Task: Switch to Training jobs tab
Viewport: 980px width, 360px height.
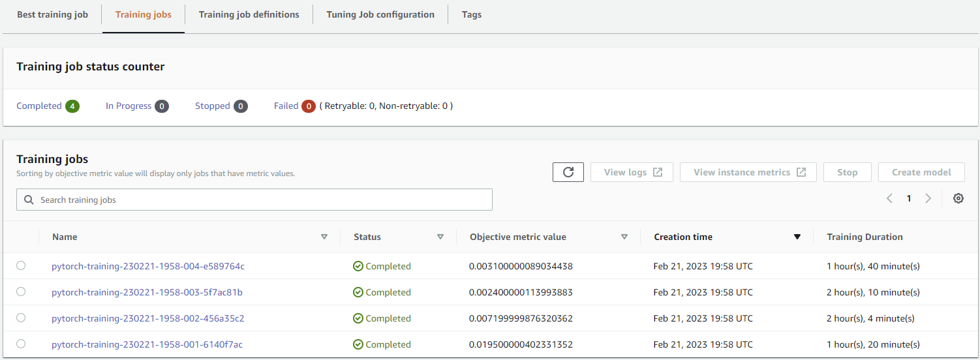Action: coord(144,14)
